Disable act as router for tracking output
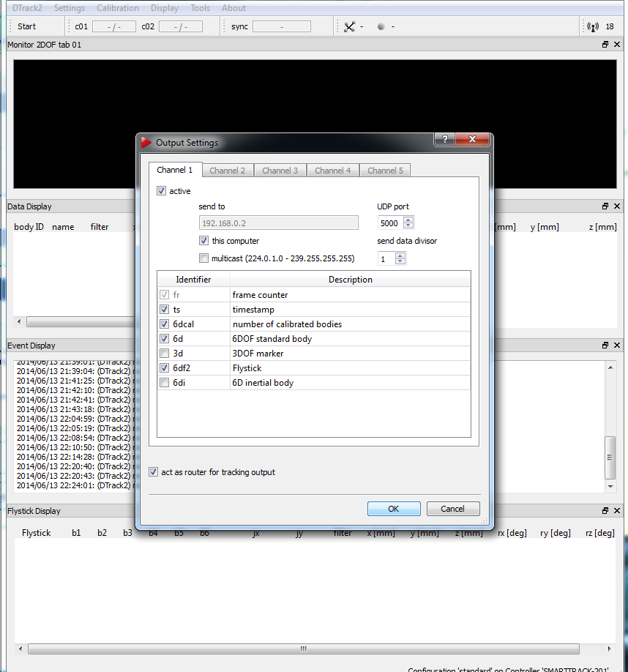Screen dimensions: 628x672 click(153, 472)
